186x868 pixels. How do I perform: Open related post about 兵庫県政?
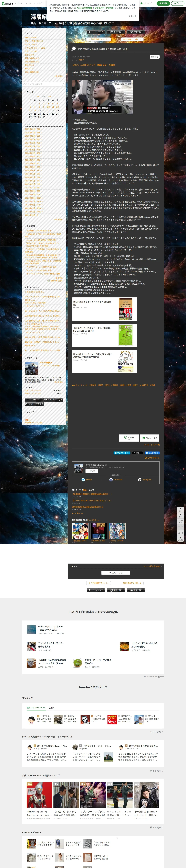click(92, 494)
